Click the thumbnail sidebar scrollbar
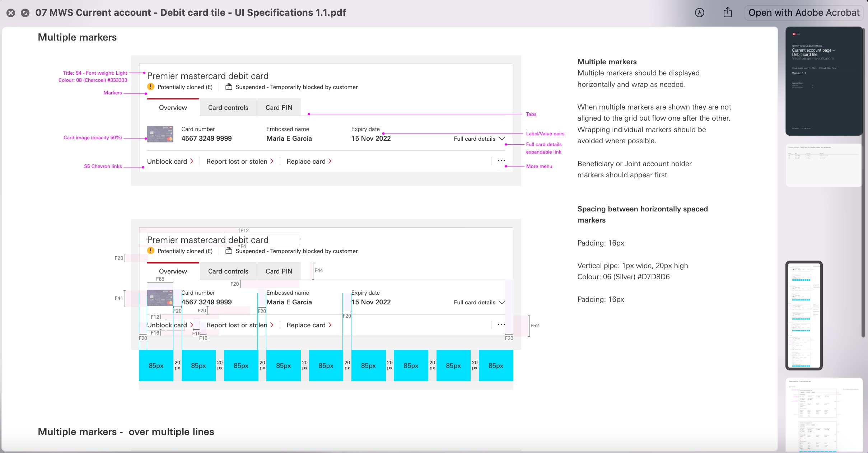 tap(863, 183)
